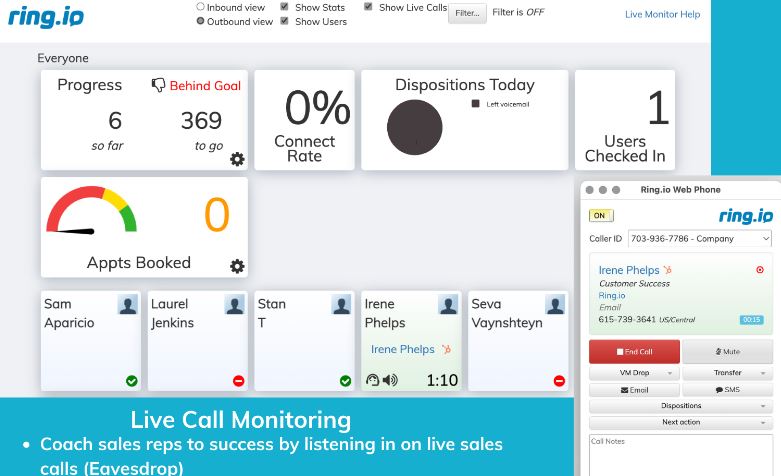The width and height of the screenshot is (781, 476).
Task: Click the End Call button
Action: (634, 352)
